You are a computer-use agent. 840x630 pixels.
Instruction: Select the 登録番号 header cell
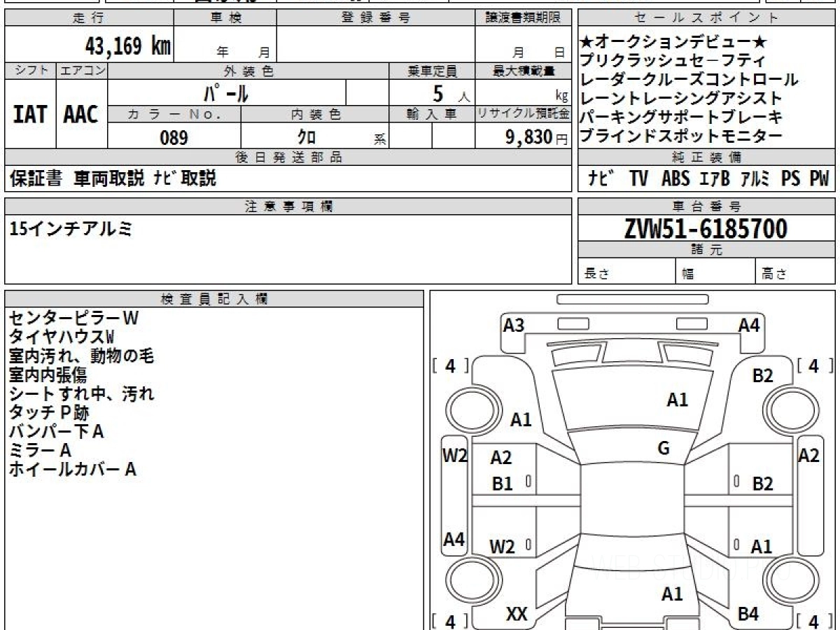[376, 18]
